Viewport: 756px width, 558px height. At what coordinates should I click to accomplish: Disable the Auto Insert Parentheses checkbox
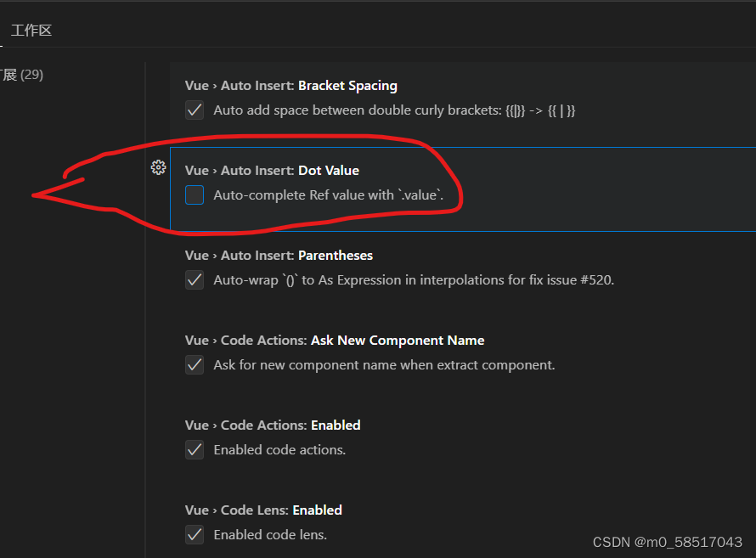click(194, 279)
